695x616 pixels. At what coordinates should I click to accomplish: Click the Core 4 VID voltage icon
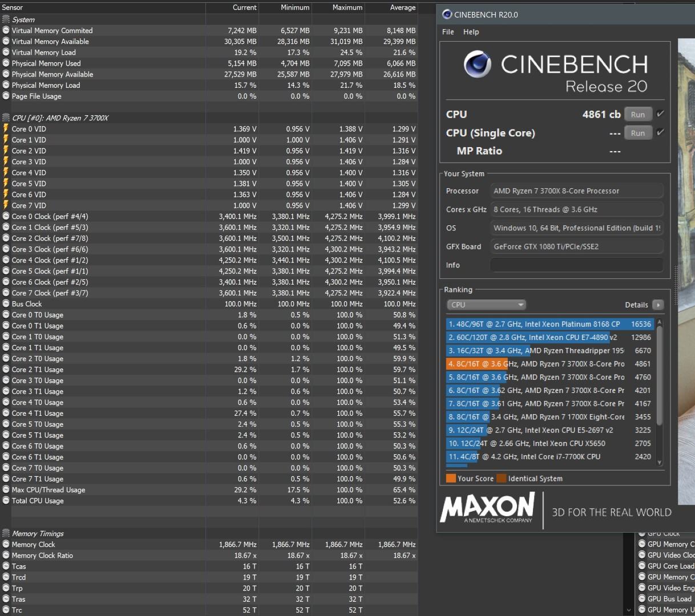pyautogui.click(x=6, y=172)
